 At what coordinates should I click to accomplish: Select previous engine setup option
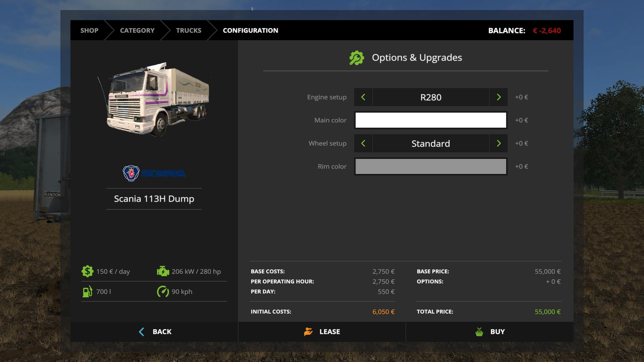(x=363, y=97)
